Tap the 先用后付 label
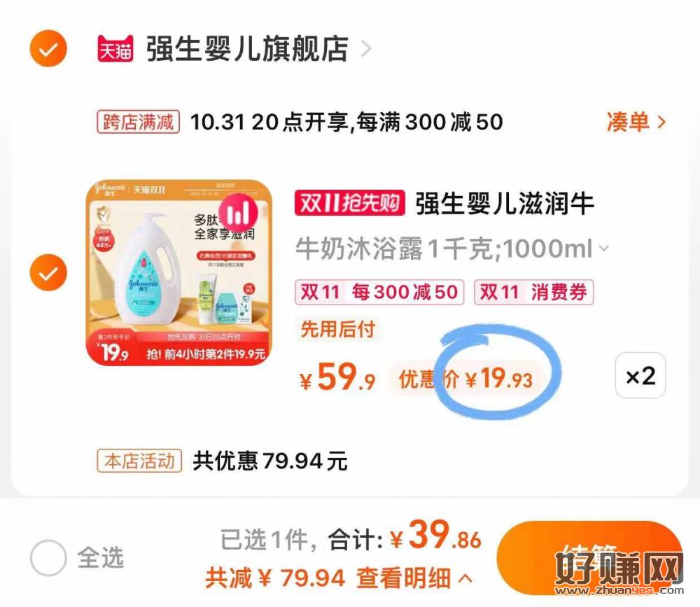Screen dimensions: 700x607 [338, 329]
